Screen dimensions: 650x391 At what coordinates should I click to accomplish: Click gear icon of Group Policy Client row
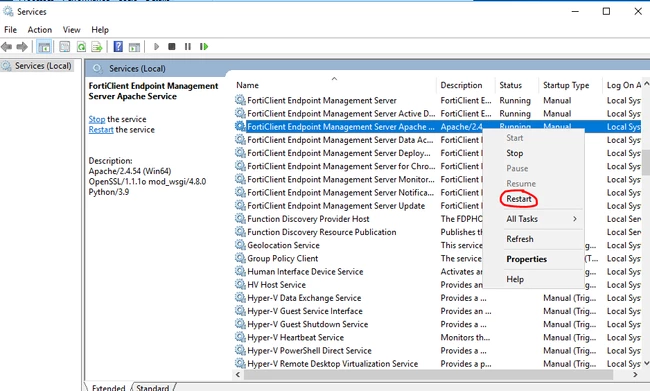(x=240, y=258)
